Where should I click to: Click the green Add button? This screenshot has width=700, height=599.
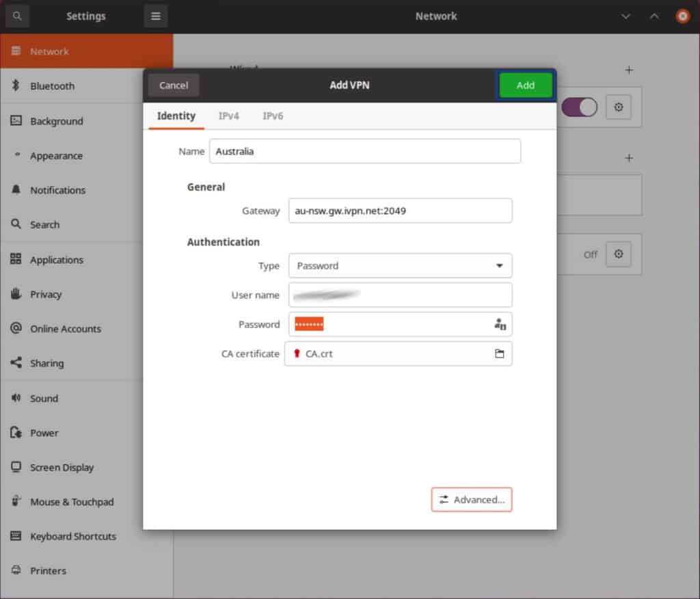point(526,85)
